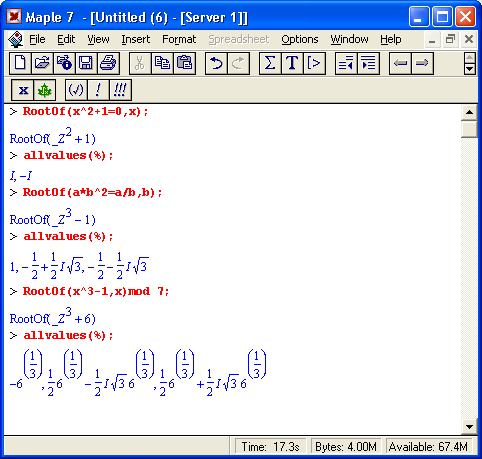The width and height of the screenshot is (482, 459).
Task: Click the RootOf(a*b^2=a/b,b); input line
Action: (92, 192)
